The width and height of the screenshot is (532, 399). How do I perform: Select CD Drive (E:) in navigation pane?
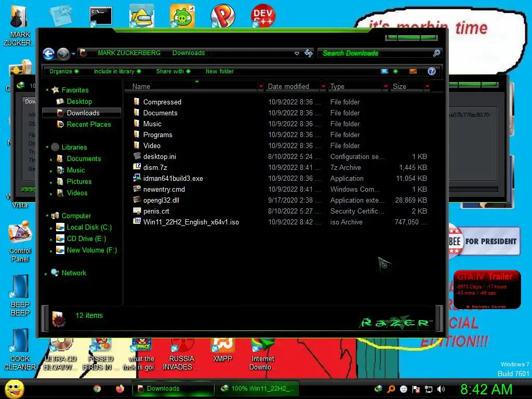tap(86, 238)
